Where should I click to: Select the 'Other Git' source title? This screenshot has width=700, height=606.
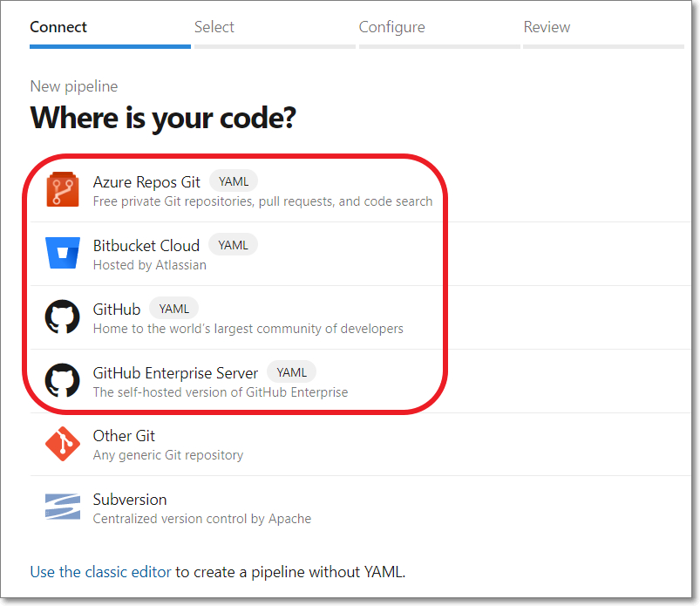[x=124, y=436]
